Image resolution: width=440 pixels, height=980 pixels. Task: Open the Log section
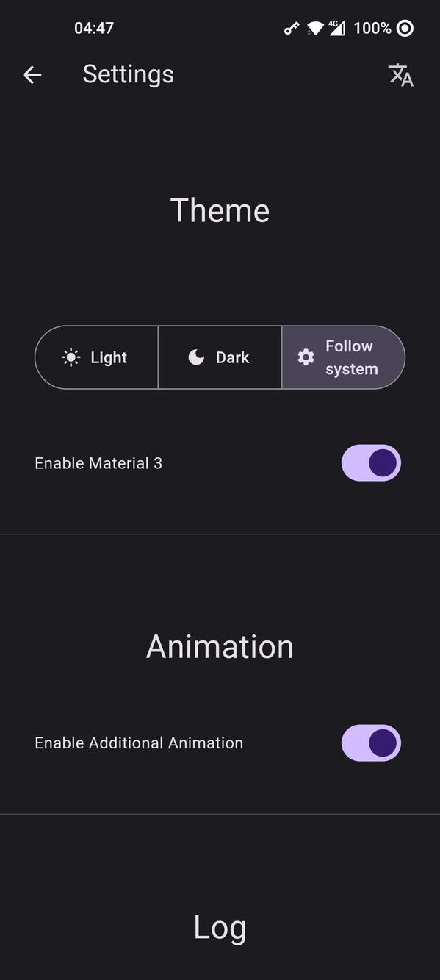[220, 926]
